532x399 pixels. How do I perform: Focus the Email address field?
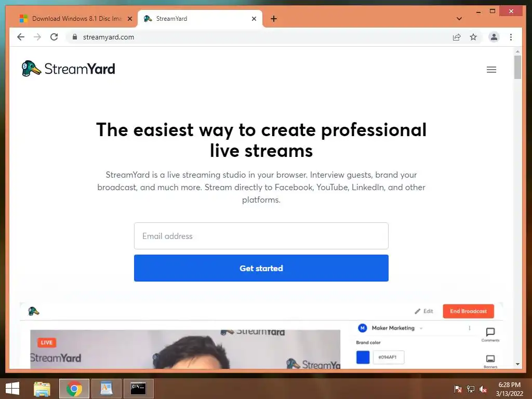(x=261, y=236)
